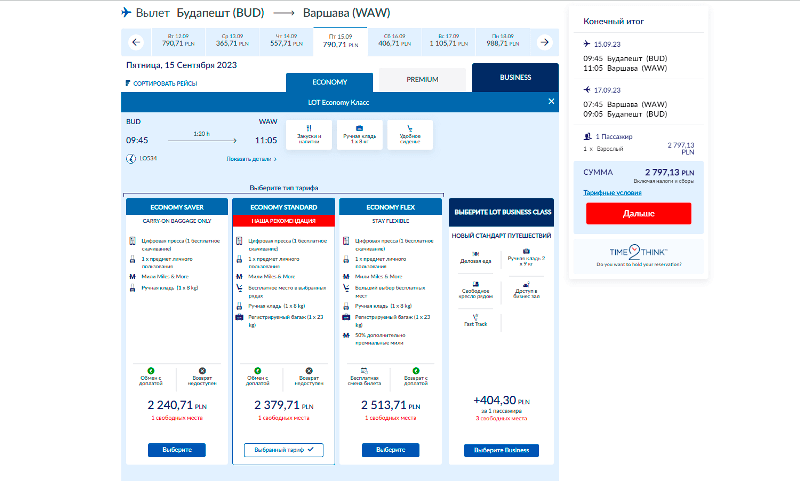
Task: Go to previous dates with left arrow
Action: coord(136,42)
